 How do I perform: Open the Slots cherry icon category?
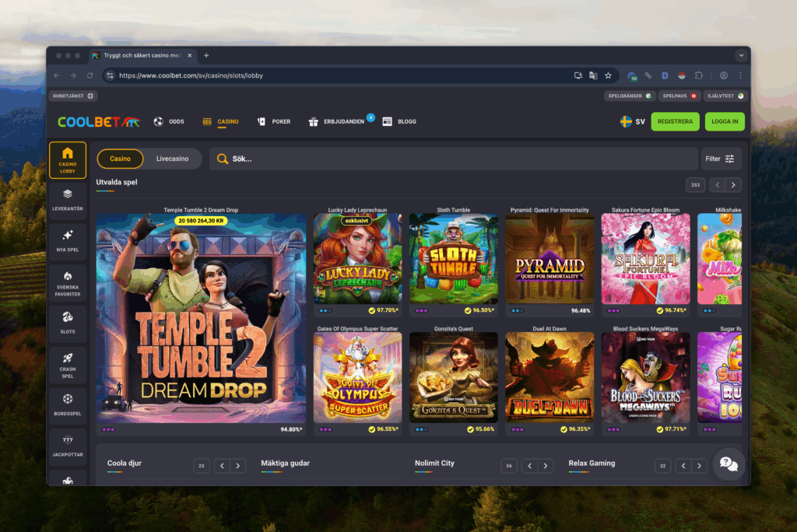tap(68, 323)
